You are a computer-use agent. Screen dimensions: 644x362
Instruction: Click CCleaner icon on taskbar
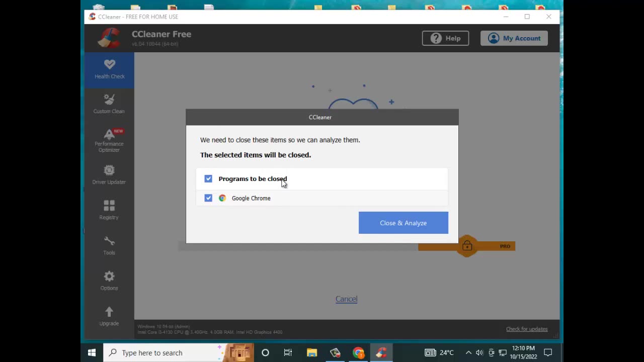[381, 352]
